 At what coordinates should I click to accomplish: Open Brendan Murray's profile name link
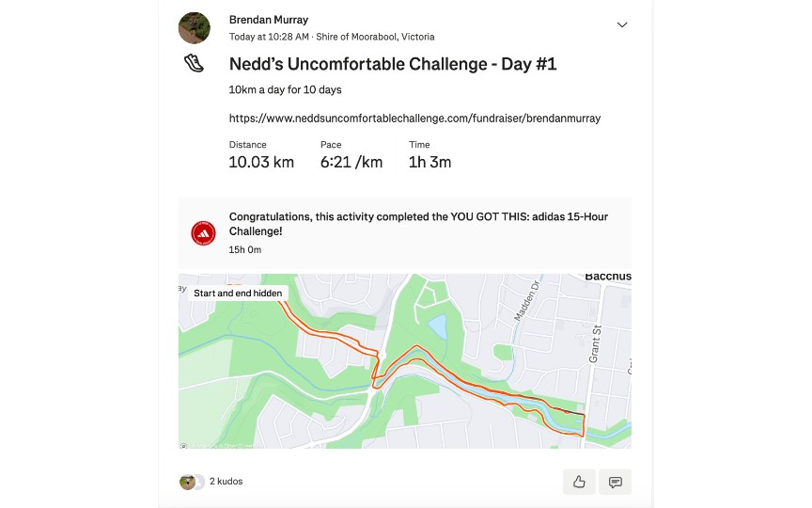coord(269,20)
